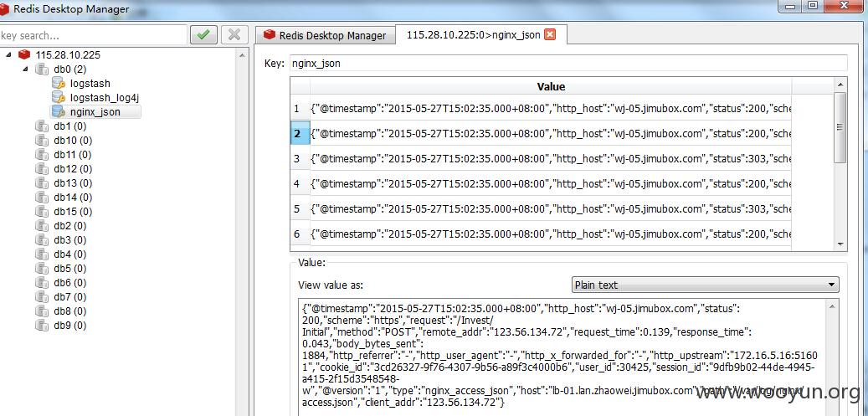The width and height of the screenshot is (868, 416).
Task: Click the database icon of db8 (0)
Action: [42, 311]
